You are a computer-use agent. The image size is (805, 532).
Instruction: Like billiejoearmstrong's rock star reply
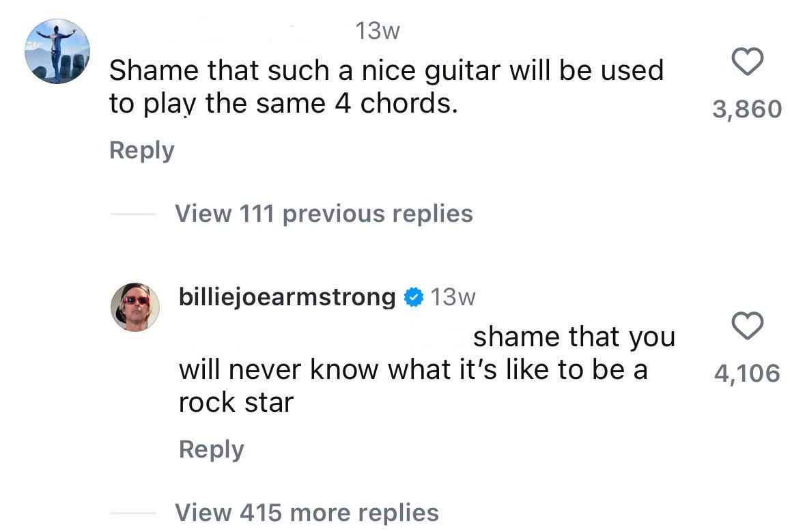747,326
